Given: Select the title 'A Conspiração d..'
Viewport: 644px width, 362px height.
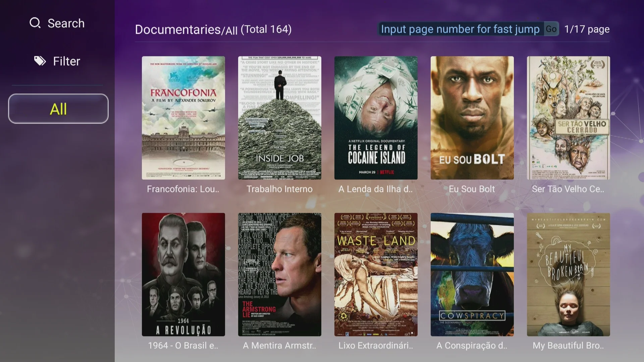Looking at the screenshot, I should (472, 346).
